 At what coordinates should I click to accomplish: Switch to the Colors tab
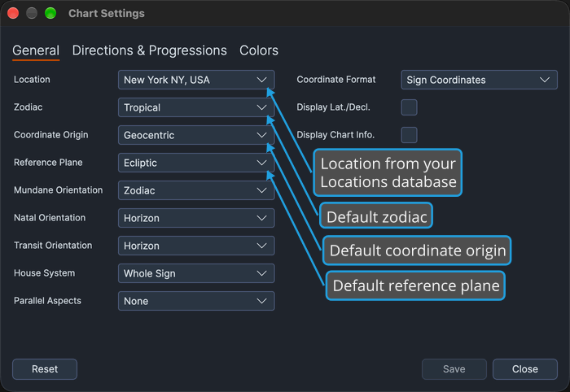259,50
